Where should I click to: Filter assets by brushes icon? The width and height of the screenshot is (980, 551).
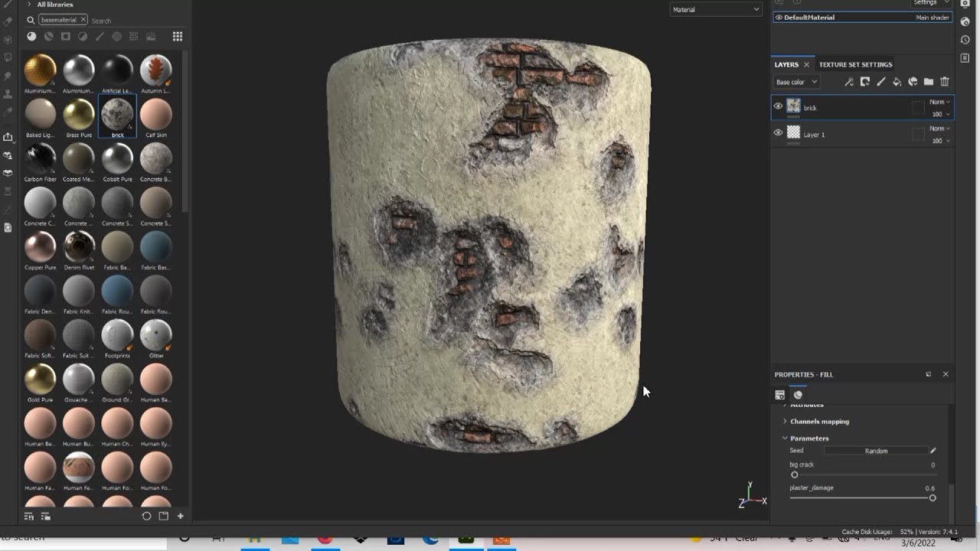tap(100, 36)
